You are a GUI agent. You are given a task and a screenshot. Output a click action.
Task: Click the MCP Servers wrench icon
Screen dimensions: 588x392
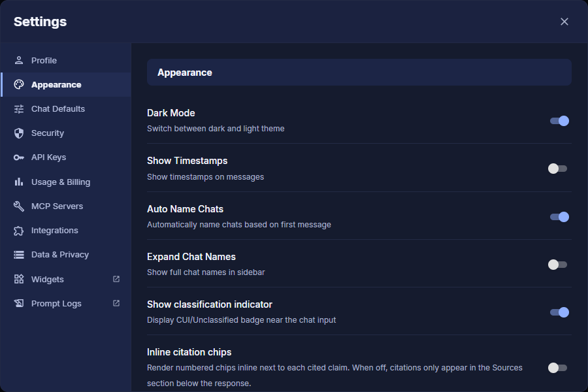click(19, 206)
